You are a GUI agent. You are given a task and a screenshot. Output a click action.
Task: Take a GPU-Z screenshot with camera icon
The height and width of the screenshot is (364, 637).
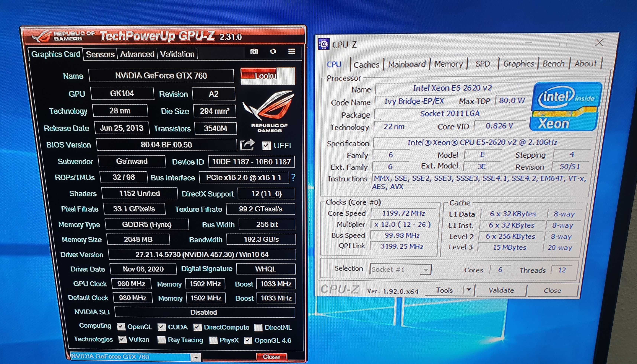tap(254, 51)
